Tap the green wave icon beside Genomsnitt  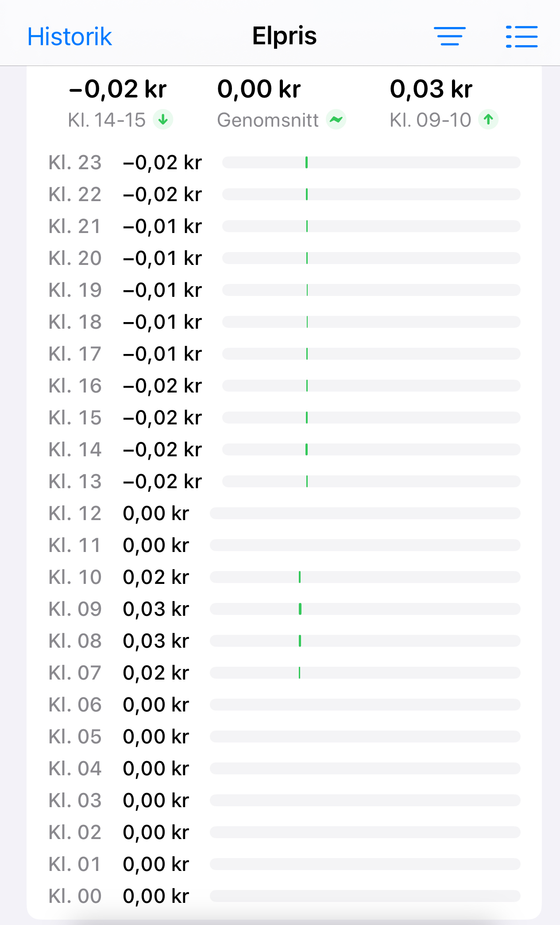336,120
